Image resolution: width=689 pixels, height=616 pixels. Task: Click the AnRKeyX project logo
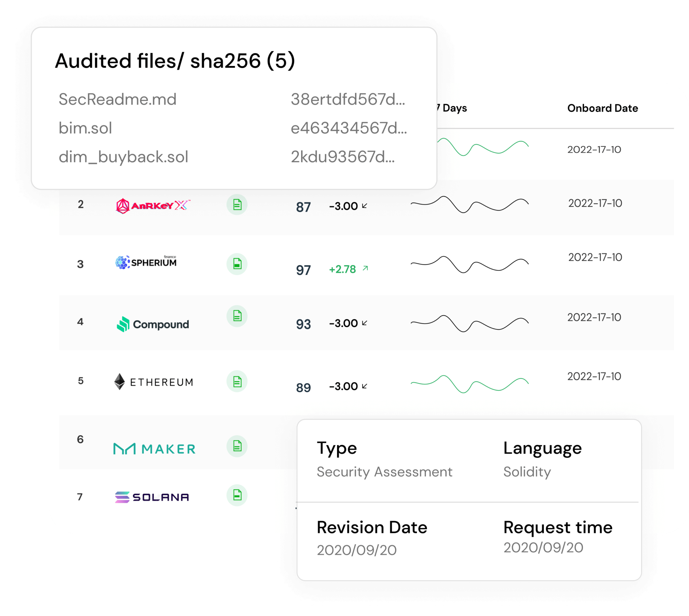coord(153,206)
